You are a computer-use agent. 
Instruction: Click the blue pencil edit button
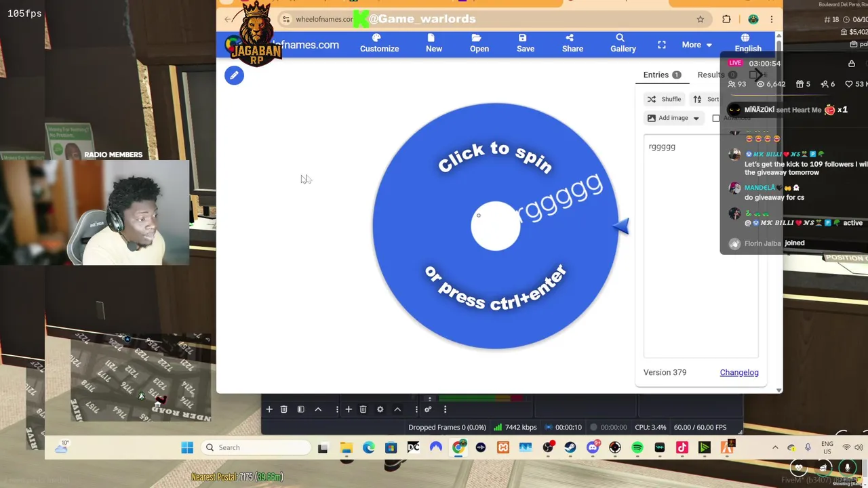[234, 75]
